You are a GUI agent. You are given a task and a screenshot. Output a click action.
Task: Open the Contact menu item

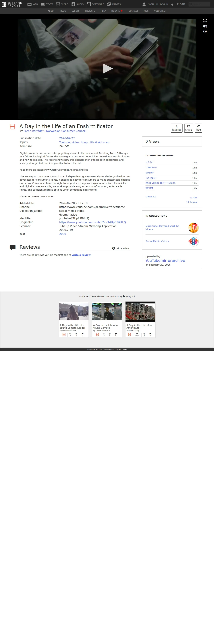point(133,11)
